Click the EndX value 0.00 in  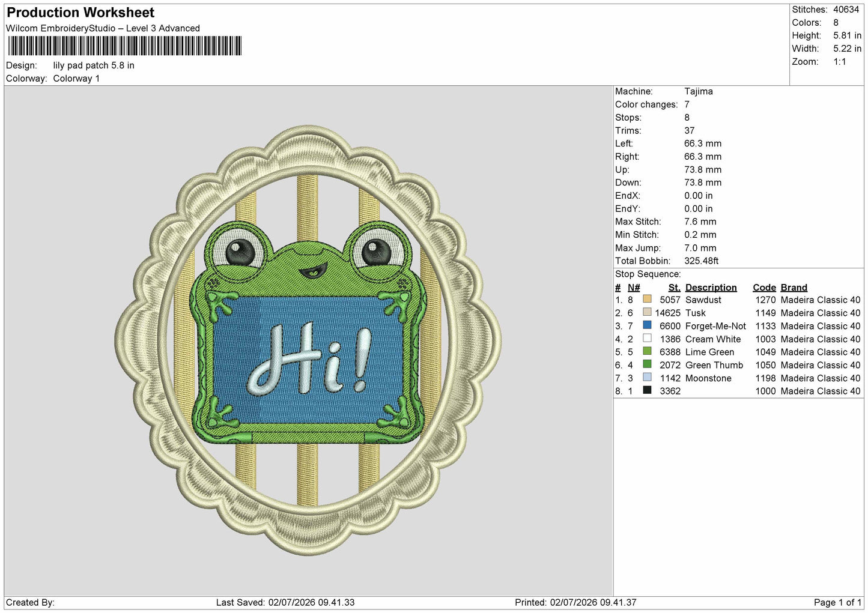[x=699, y=196]
